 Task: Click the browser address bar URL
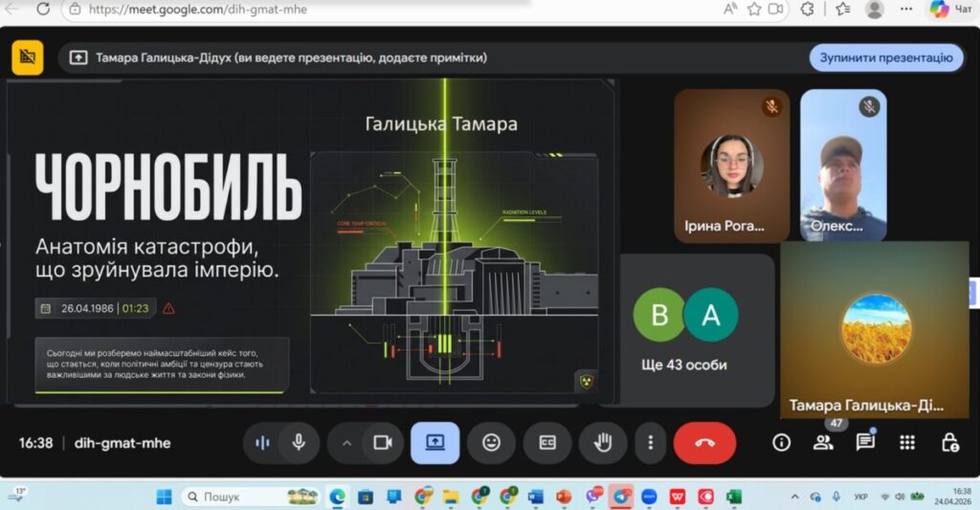[199, 10]
